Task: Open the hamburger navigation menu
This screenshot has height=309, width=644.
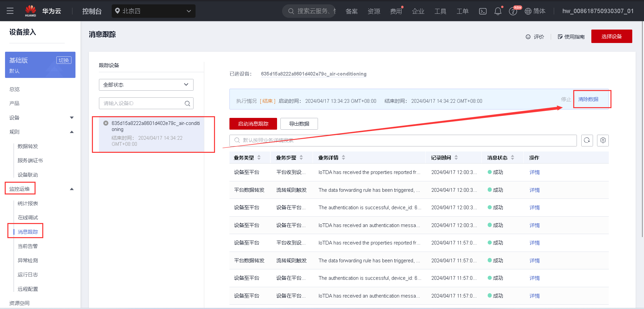Action: click(x=10, y=10)
